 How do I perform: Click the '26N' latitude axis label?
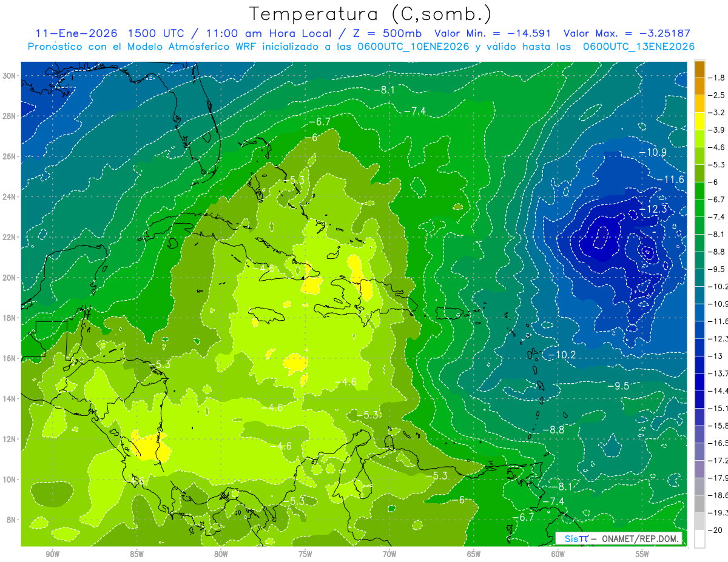[10, 156]
